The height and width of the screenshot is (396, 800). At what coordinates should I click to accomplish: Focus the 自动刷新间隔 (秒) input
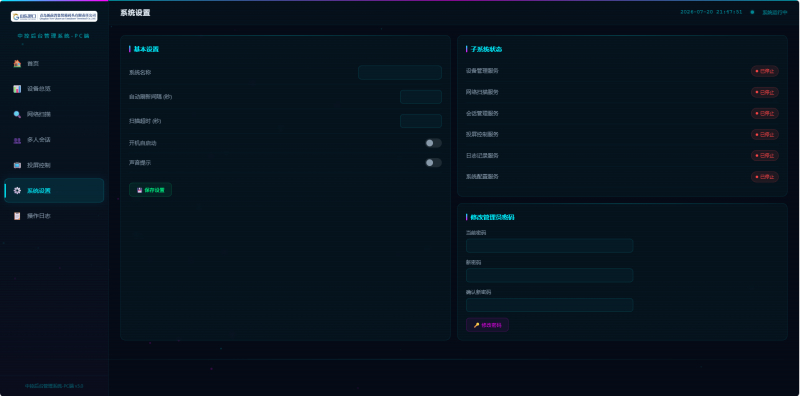click(421, 97)
